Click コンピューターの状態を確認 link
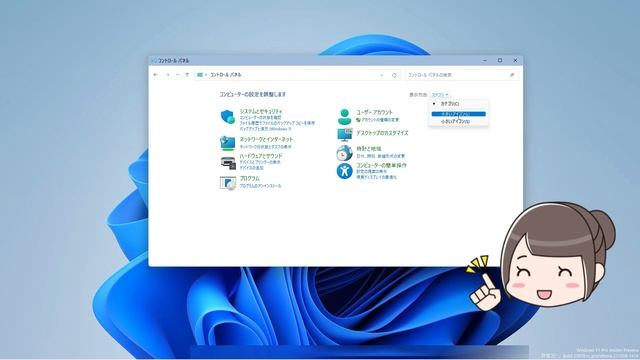 click(x=260, y=118)
